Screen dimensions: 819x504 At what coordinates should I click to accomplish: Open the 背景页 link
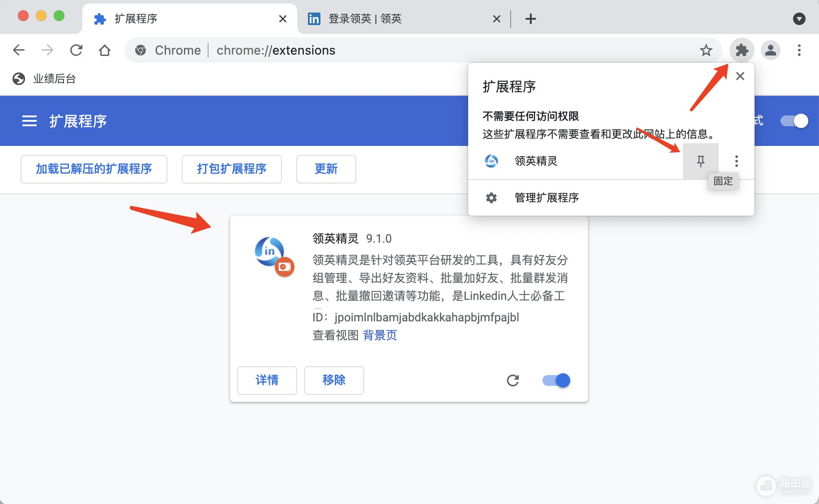[380, 335]
